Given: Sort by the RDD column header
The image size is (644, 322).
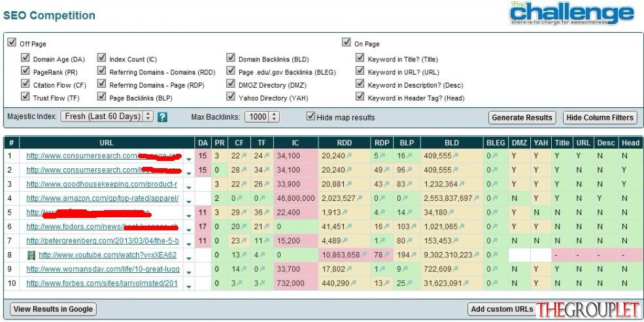Looking at the screenshot, I should (x=344, y=143).
